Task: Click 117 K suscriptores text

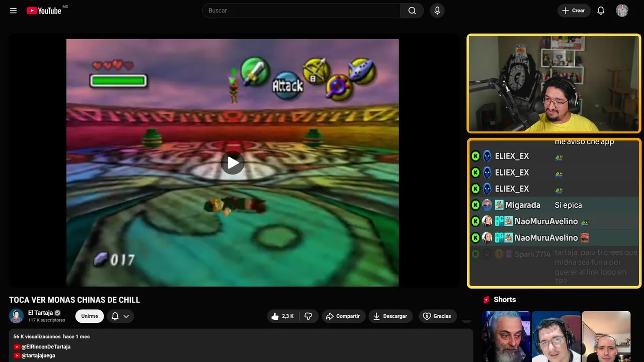Action: click(47, 320)
